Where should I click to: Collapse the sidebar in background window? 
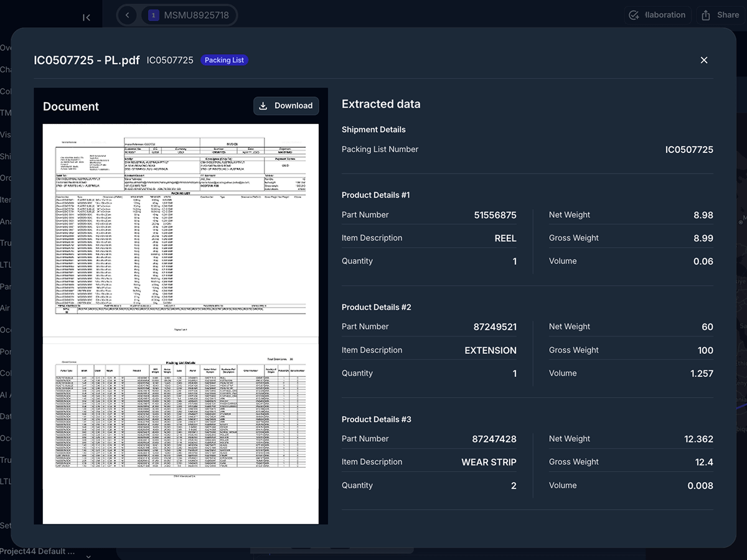(x=87, y=17)
